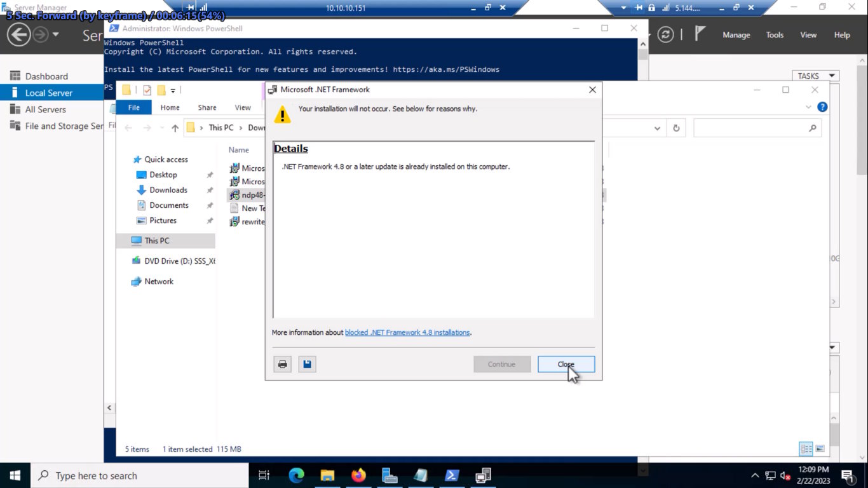Open Notepad from the taskbar

click(421, 475)
